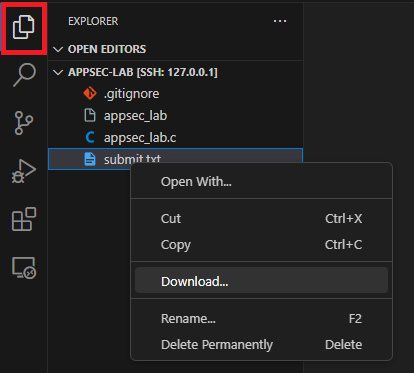Screen dimensions: 414x373
Task: Select Cut in the context menu
Action: 261,219
